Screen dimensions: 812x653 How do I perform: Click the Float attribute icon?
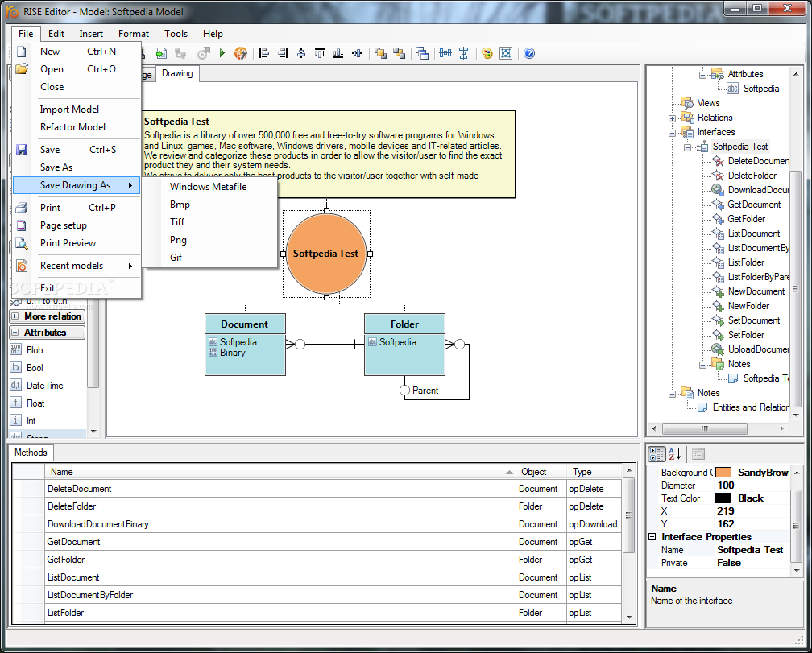click(x=15, y=403)
